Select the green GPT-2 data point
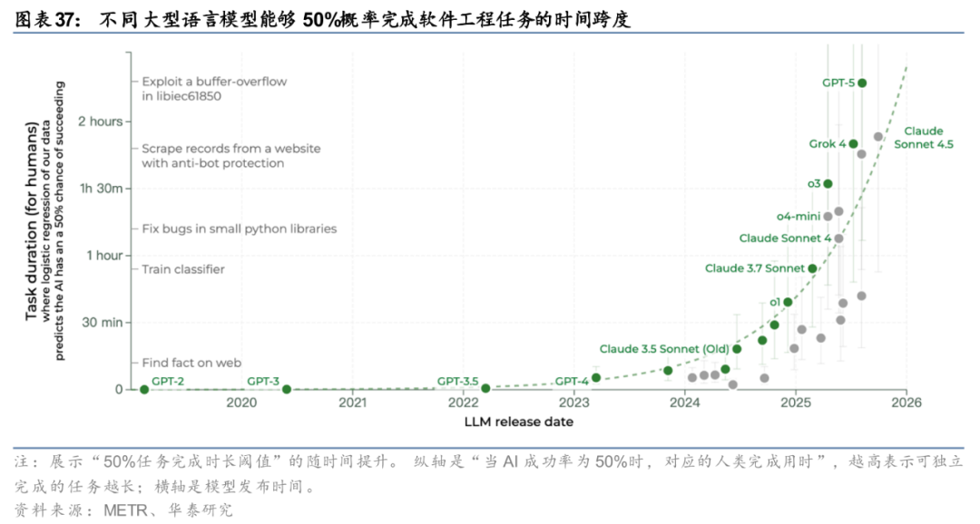980x524 pixels. coord(144,390)
